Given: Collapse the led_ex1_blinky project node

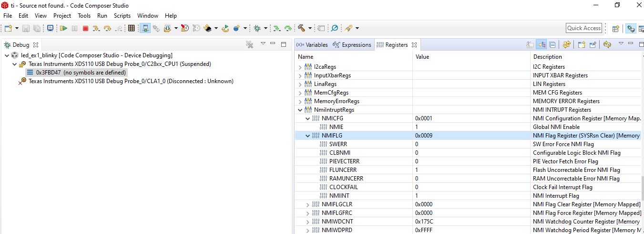Looking at the screenshot, I should point(6,55).
